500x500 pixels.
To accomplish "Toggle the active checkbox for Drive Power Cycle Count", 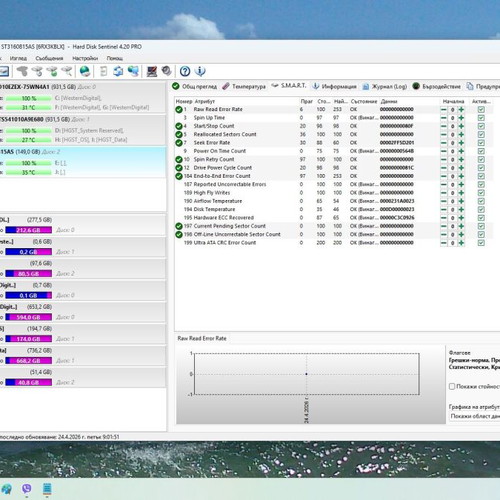I will 481,168.
